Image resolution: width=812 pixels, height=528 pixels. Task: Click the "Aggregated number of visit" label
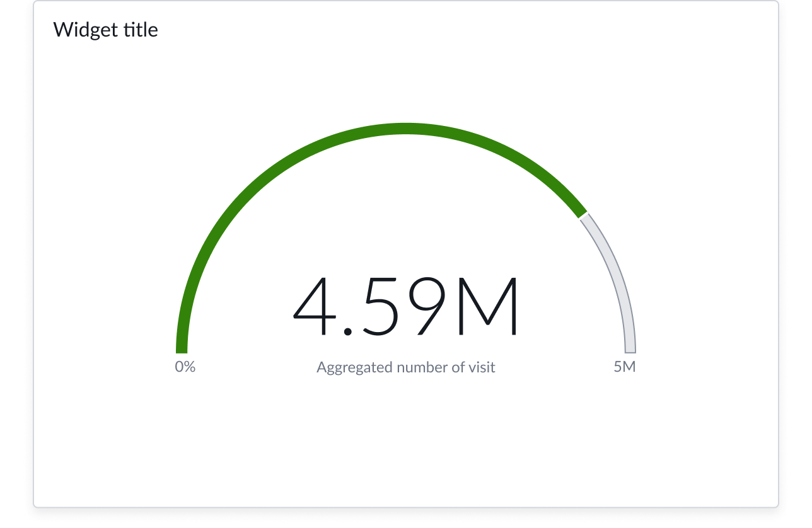[405, 367]
